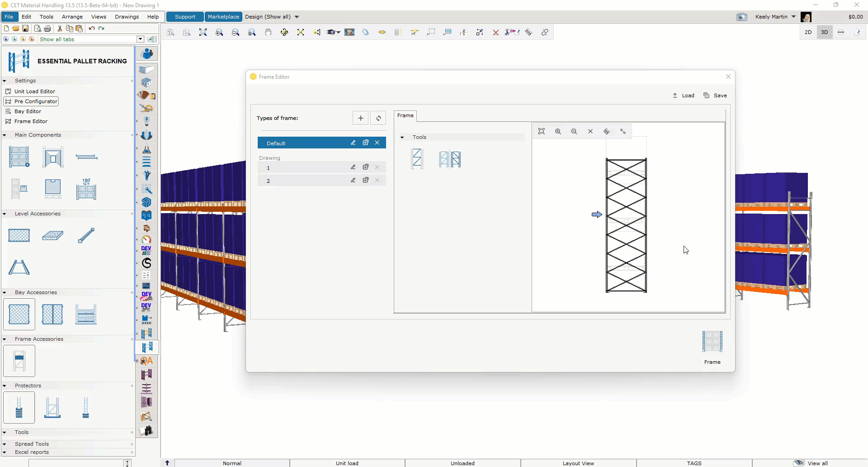The image size is (868, 467).
Task: Open the Show all tabs dropdown
Action: point(141,39)
